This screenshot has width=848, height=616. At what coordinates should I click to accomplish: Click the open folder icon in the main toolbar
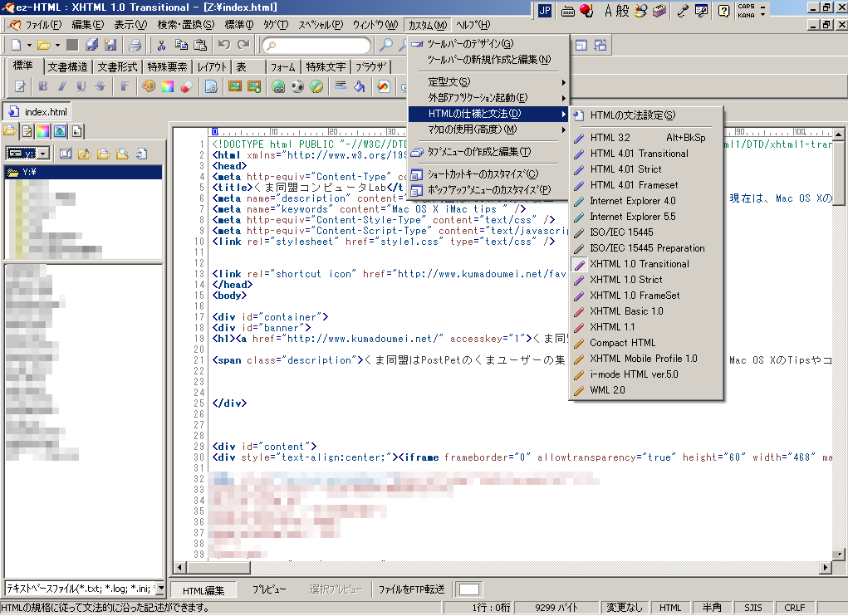[x=44, y=46]
